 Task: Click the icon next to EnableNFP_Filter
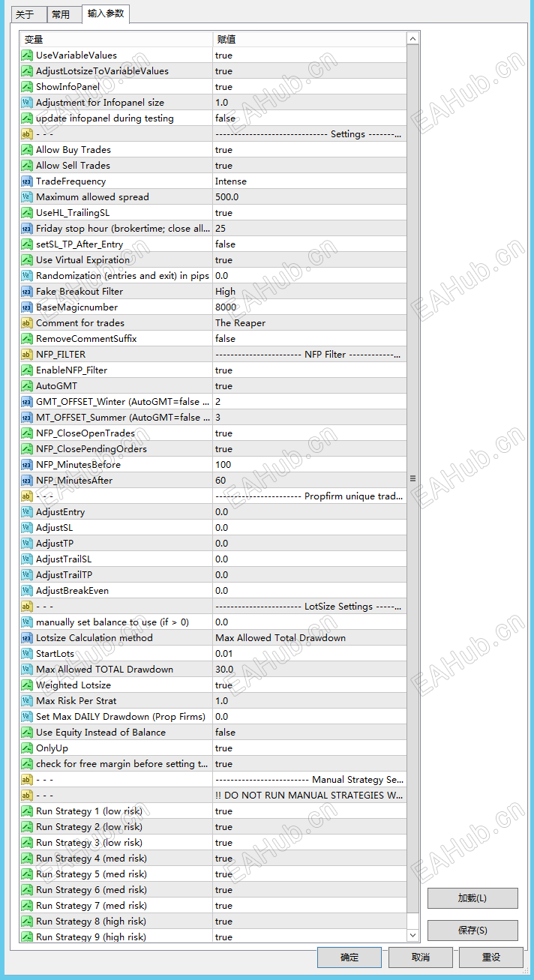click(x=27, y=370)
